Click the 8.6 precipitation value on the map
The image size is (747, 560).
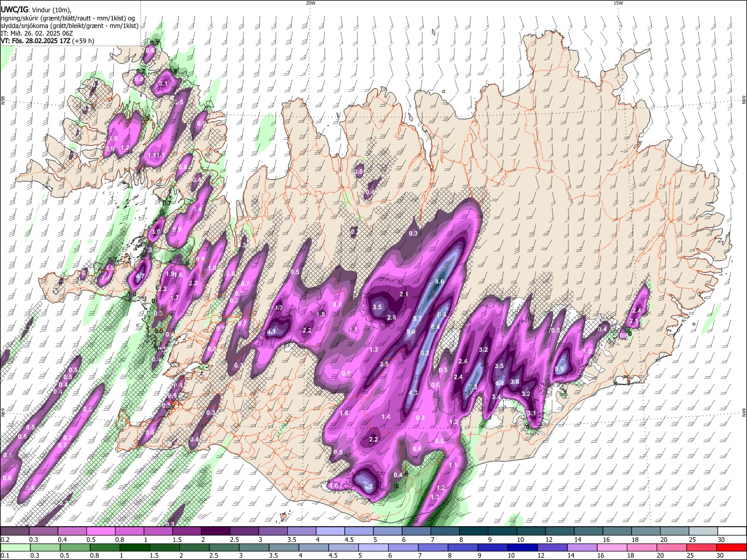[440, 281]
